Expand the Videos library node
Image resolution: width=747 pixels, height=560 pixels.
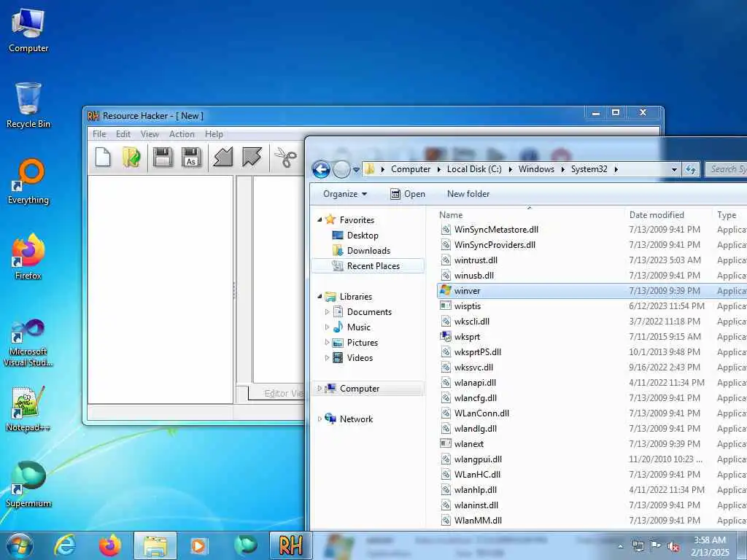(x=327, y=357)
